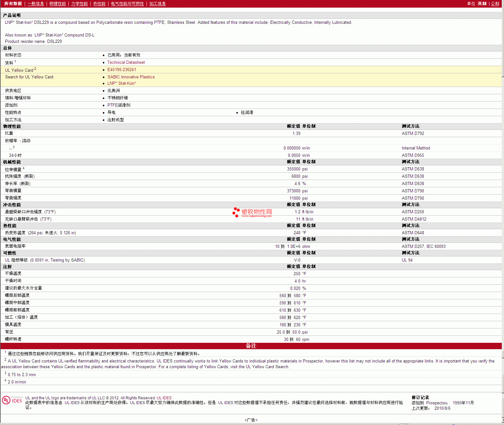Viewport: 504px width, 425px height.
Task: Click the <广告> placeholder at page bottom
Action: (x=251, y=420)
